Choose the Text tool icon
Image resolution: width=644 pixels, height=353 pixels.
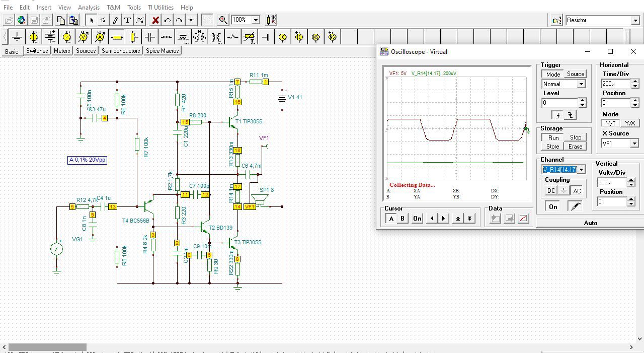point(128,20)
